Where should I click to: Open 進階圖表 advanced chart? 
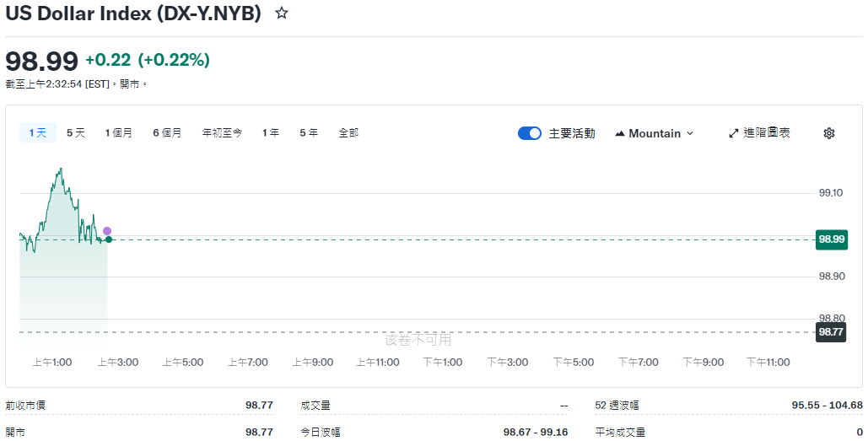(x=759, y=133)
